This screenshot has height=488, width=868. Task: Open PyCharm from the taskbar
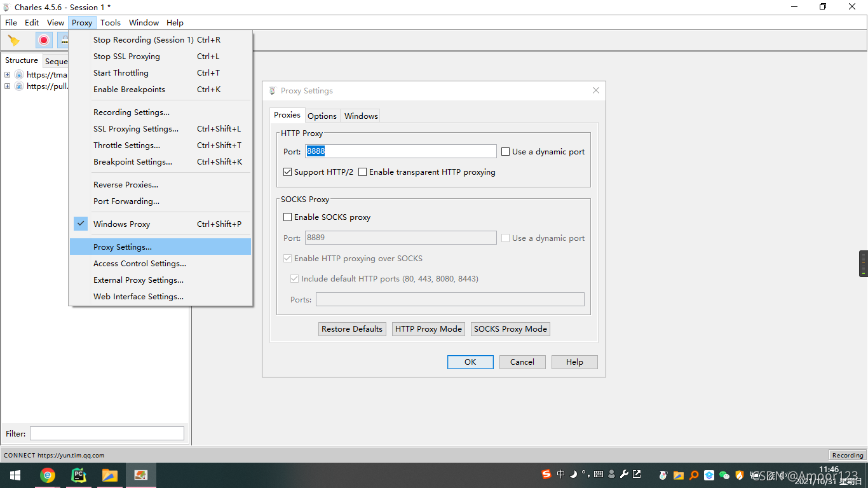tap(79, 475)
